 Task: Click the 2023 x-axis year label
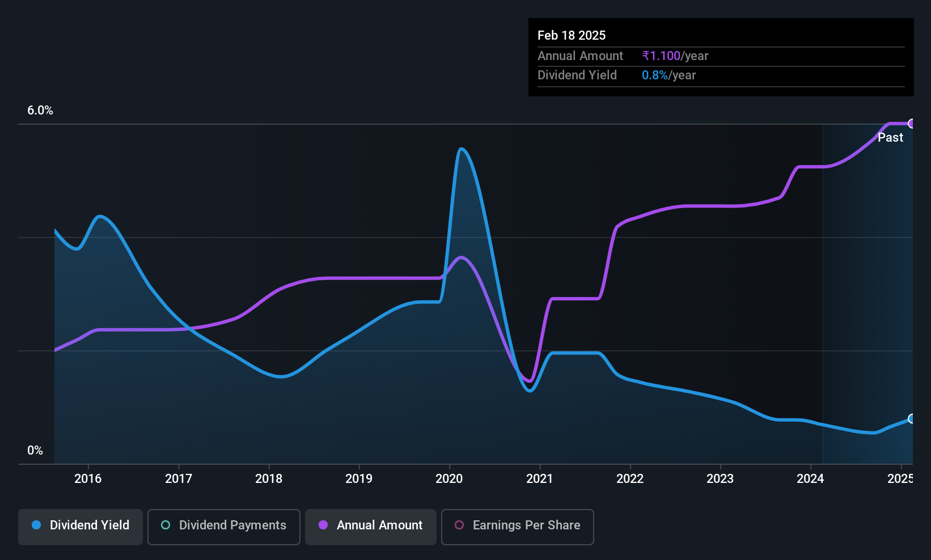(x=720, y=479)
